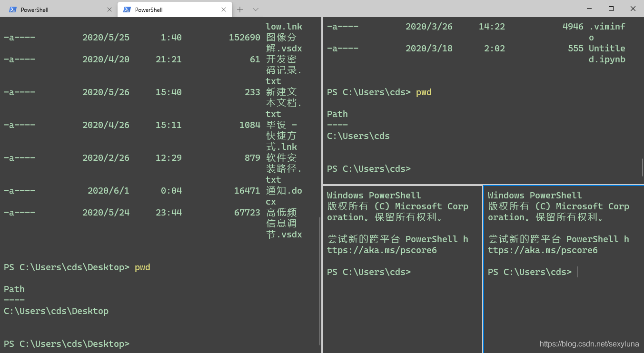644x353 pixels.
Task: Click Path header in top-right pane
Action: [337, 114]
